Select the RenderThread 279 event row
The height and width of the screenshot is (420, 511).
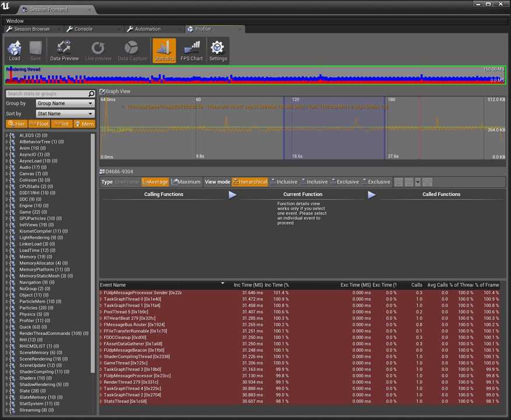pyautogui.click(x=299, y=382)
